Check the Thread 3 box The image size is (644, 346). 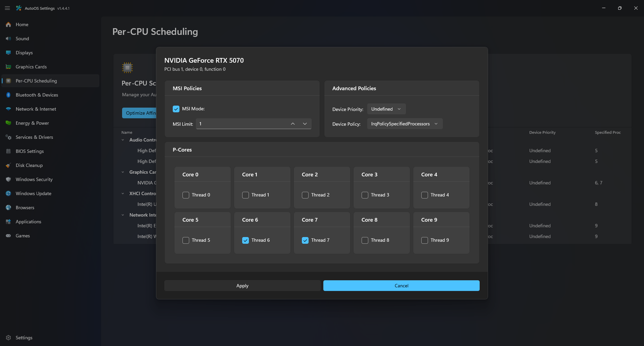pos(365,195)
